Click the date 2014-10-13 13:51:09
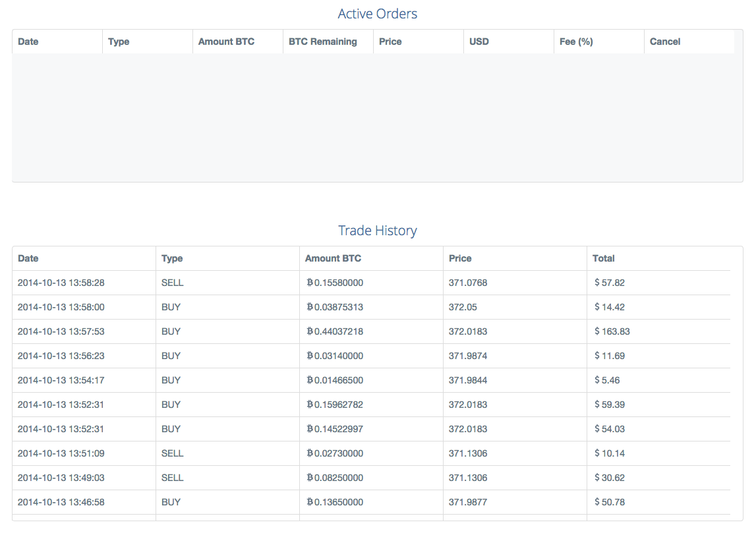Image resolution: width=756 pixels, height=539 pixels. 61,453
